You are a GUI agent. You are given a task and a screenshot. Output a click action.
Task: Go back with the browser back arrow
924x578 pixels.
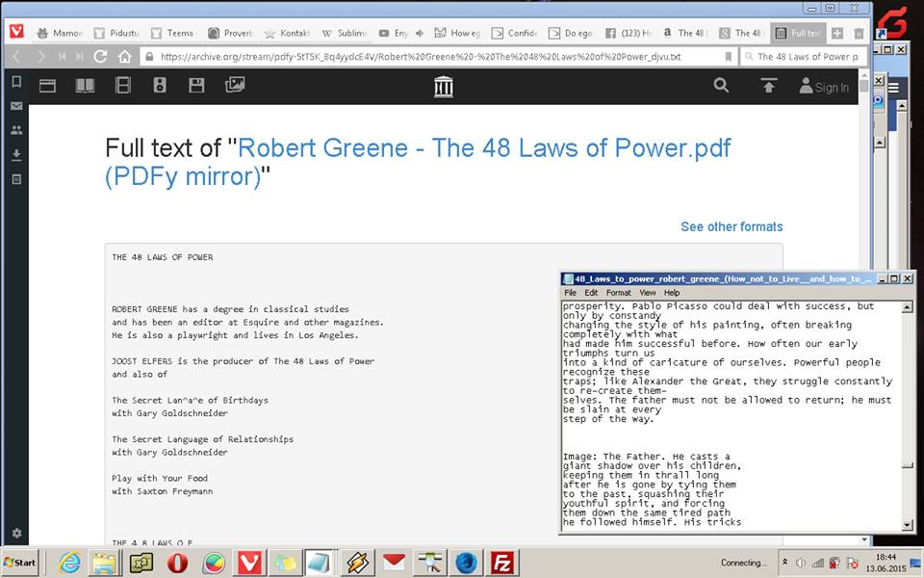16,57
